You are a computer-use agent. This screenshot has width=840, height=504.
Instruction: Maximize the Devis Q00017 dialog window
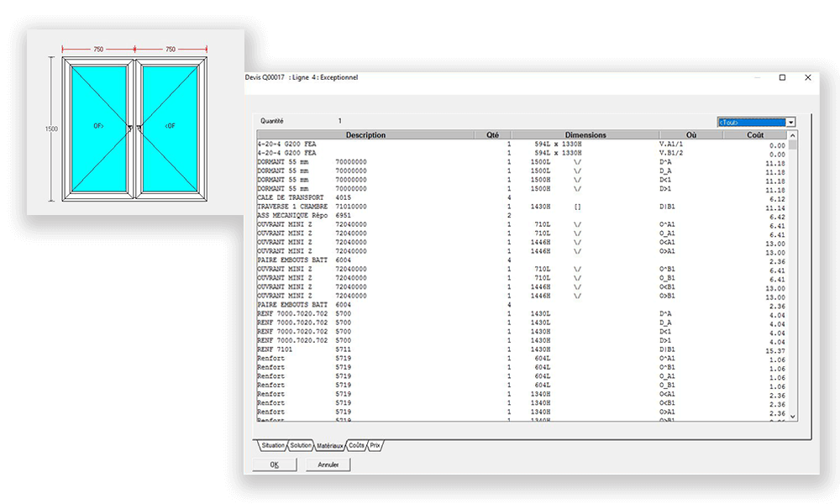coord(782,77)
